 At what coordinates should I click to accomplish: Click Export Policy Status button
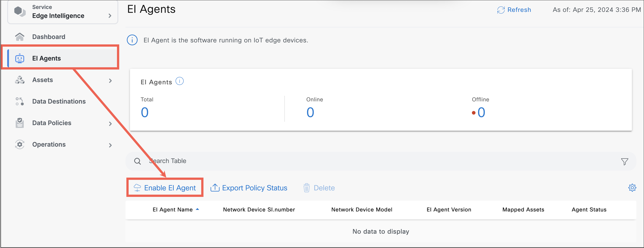[x=249, y=188]
